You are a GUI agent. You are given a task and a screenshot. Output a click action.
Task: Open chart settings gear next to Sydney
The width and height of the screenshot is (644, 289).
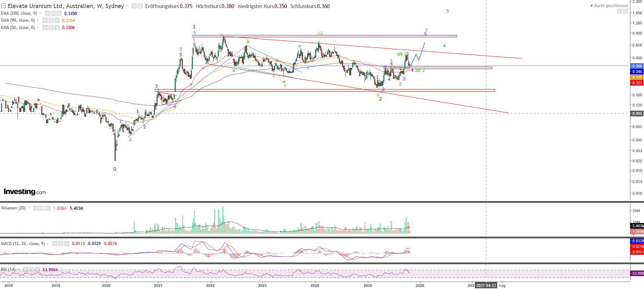tap(140, 6)
